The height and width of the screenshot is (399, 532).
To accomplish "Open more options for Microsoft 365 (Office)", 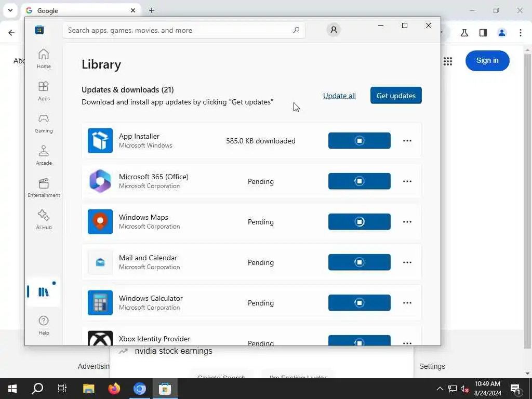I will pyautogui.click(x=407, y=181).
